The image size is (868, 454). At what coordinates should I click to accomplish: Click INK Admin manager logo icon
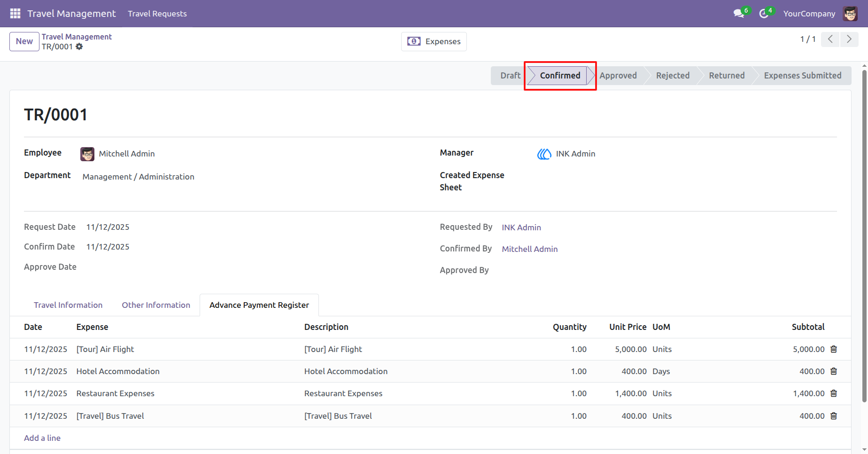[544, 154]
